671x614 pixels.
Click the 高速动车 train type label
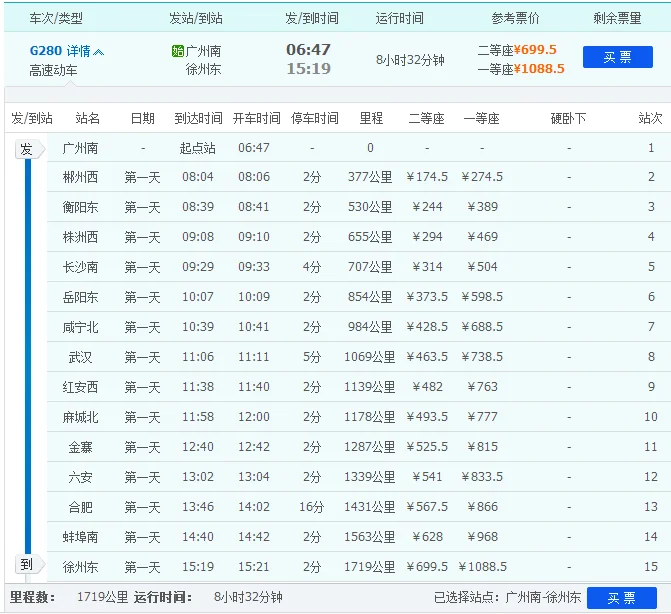53,70
